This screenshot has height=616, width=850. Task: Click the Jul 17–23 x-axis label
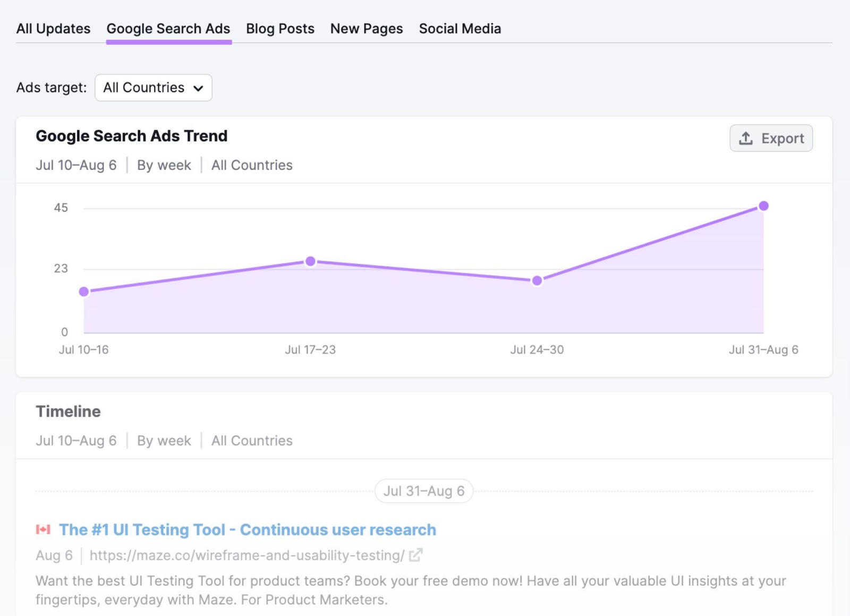click(310, 349)
